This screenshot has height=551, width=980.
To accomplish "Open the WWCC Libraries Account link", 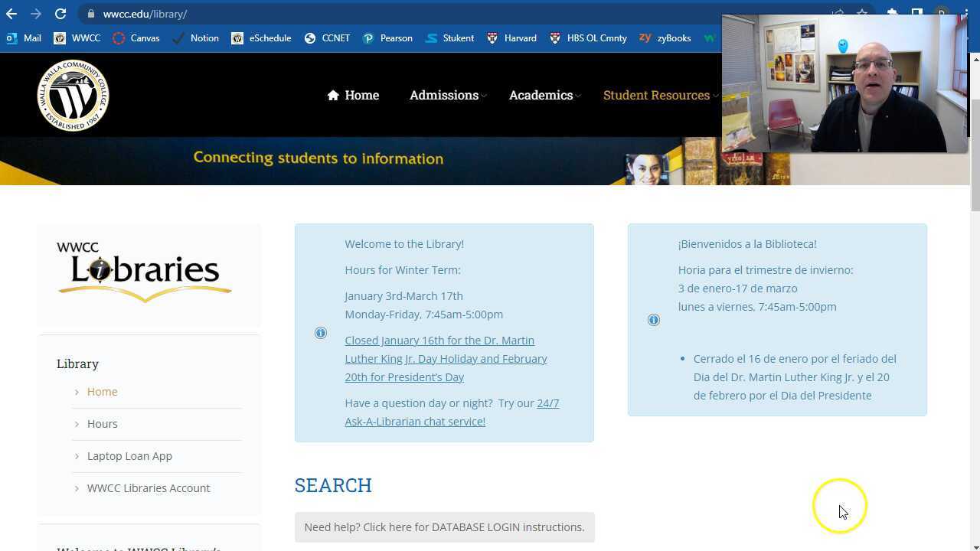I will pyautogui.click(x=149, y=488).
